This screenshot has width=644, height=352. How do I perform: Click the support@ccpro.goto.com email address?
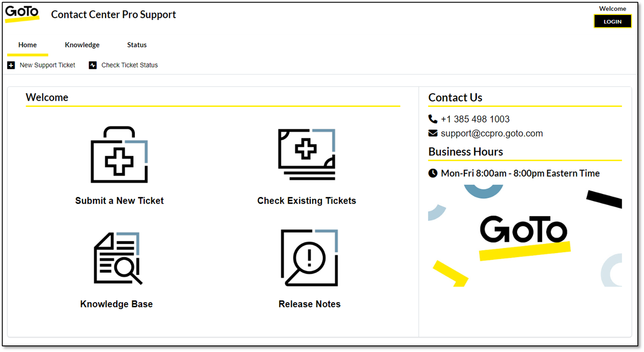[492, 133]
